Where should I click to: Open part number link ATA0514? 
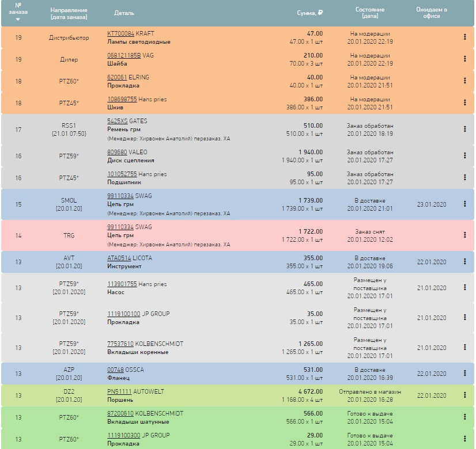(x=119, y=258)
